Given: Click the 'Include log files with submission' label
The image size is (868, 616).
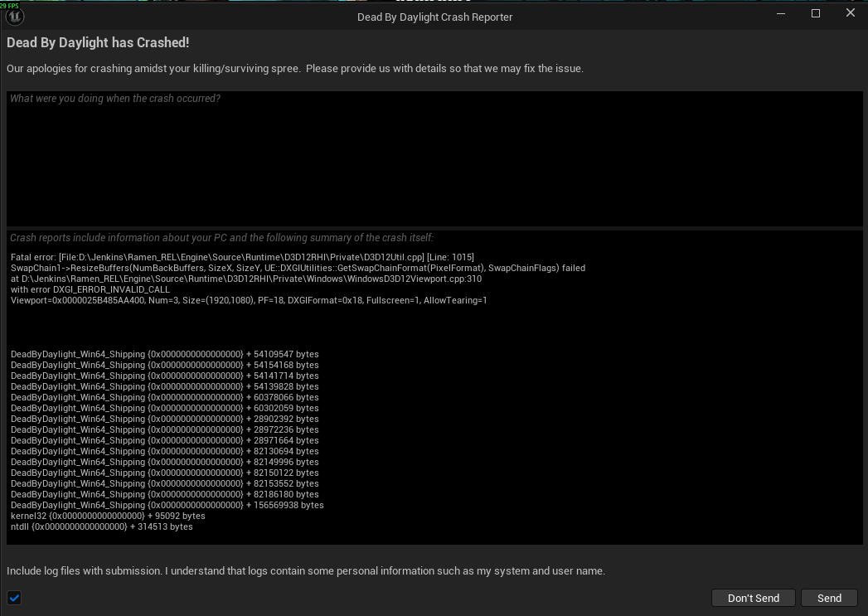Looking at the screenshot, I should [306, 570].
